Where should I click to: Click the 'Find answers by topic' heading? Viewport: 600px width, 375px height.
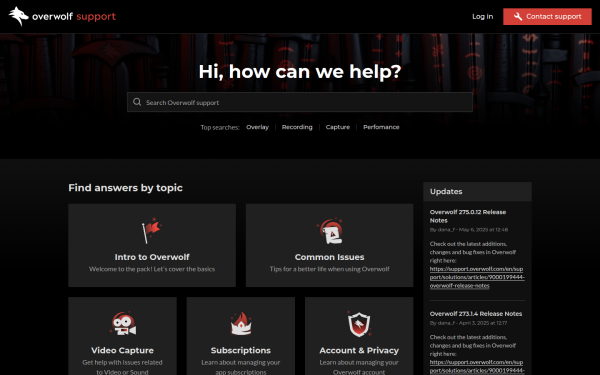coord(126,188)
